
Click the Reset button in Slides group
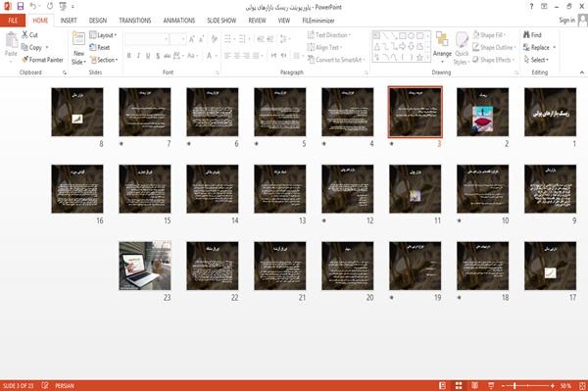click(x=100, y=47)
